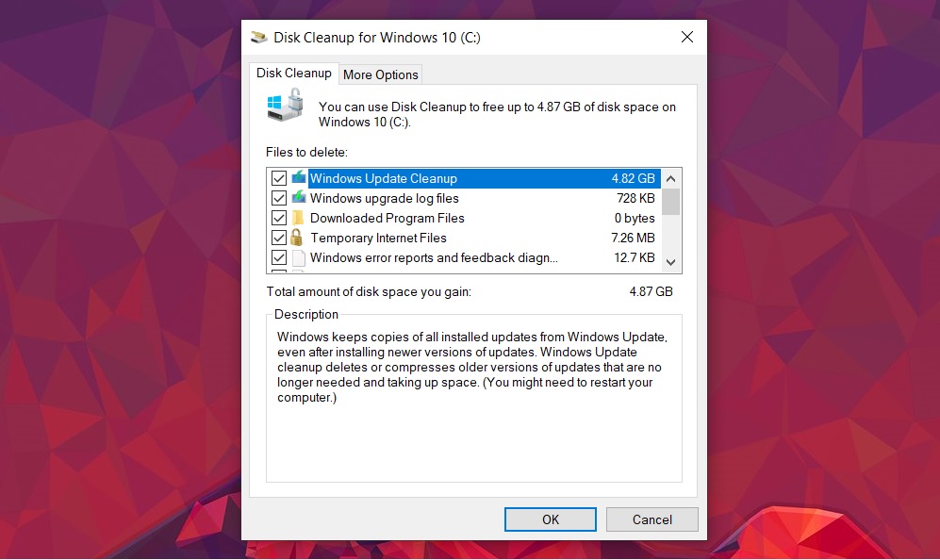
Task: Toggle the Downloaded Program Files checkbox
Action: (x=279, y=218)
